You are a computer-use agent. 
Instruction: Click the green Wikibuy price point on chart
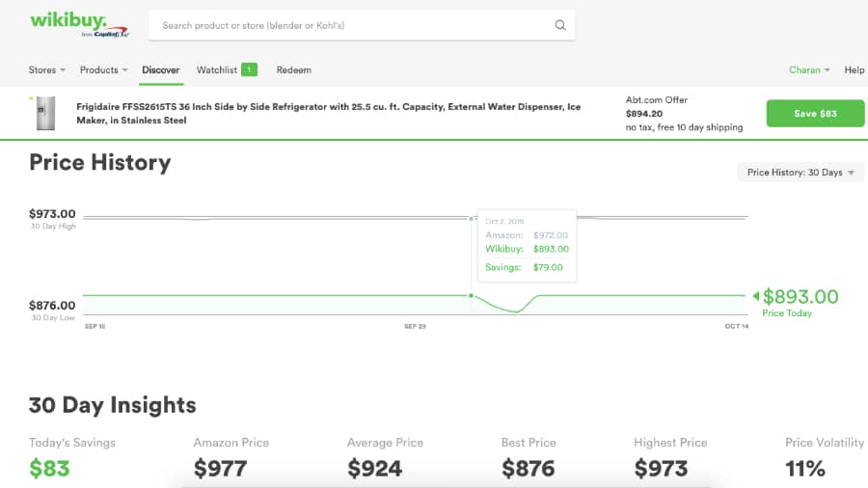[471, 295]
